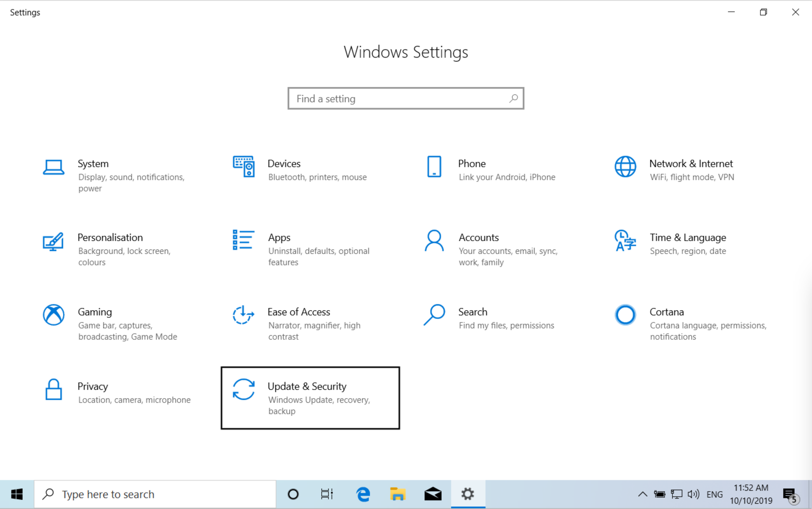Screen dimensions: 812x509
Task: Click 'Narrator, magnifier, high contrast' description
Action: tap(314, 331)
